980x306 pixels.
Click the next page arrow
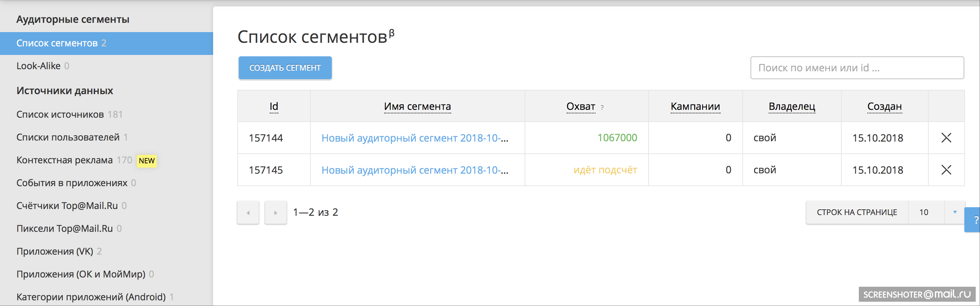(x=275, y=212)
